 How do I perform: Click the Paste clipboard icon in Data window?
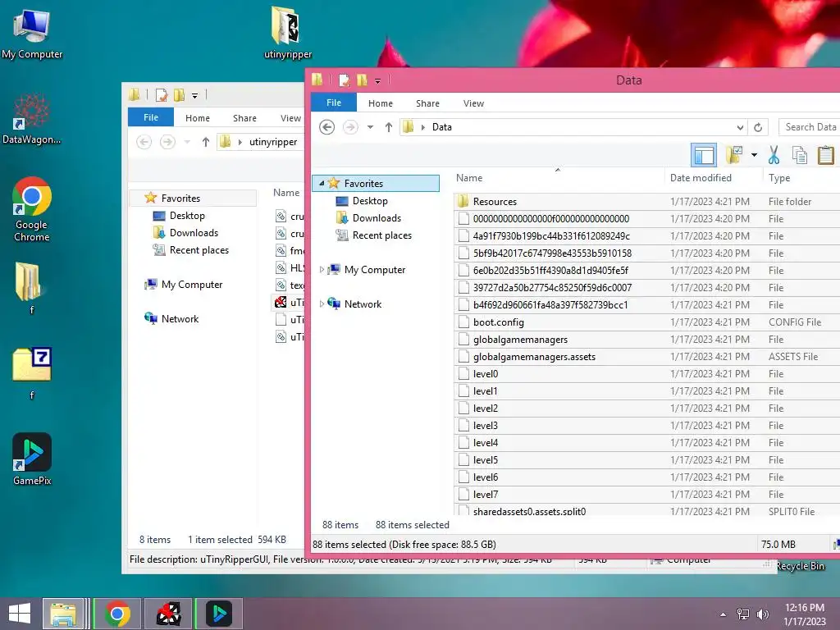[x=825, y=155]
